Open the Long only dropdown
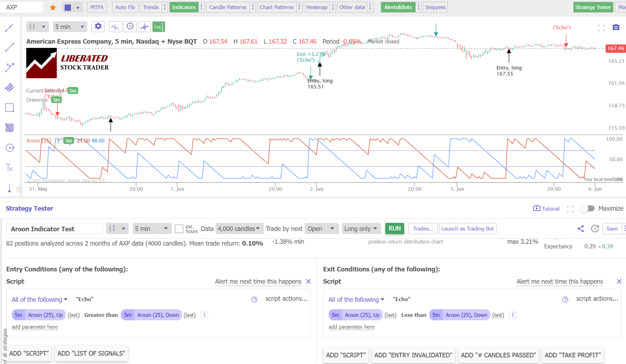Viewport: 626px width, 364px height. coord(361,228)
